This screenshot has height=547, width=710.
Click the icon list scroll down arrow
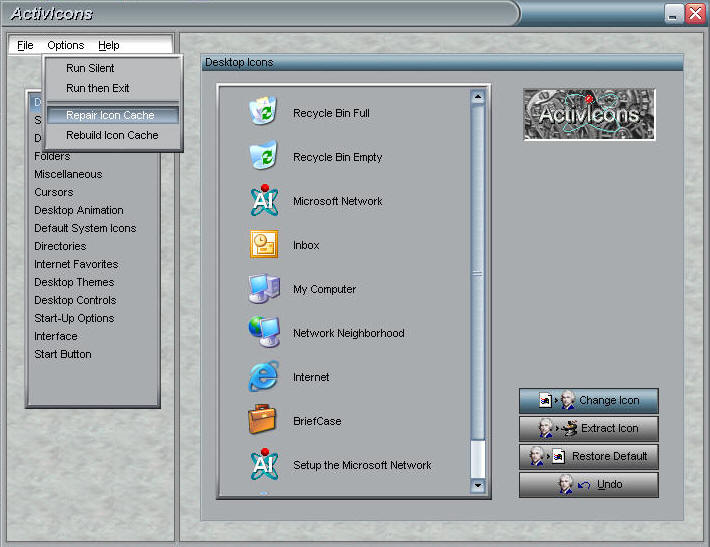coord(478,485)
